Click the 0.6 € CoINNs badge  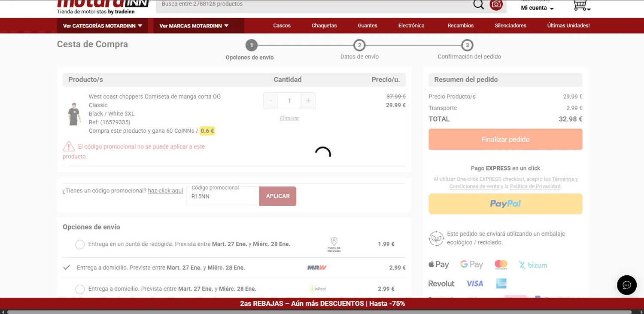point(207,131)
